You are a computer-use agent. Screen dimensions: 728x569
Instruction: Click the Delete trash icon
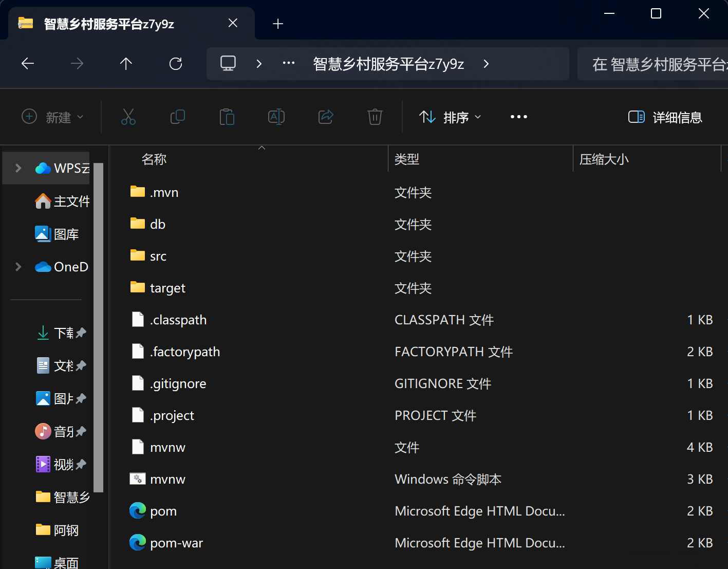(x=375, y=117)
